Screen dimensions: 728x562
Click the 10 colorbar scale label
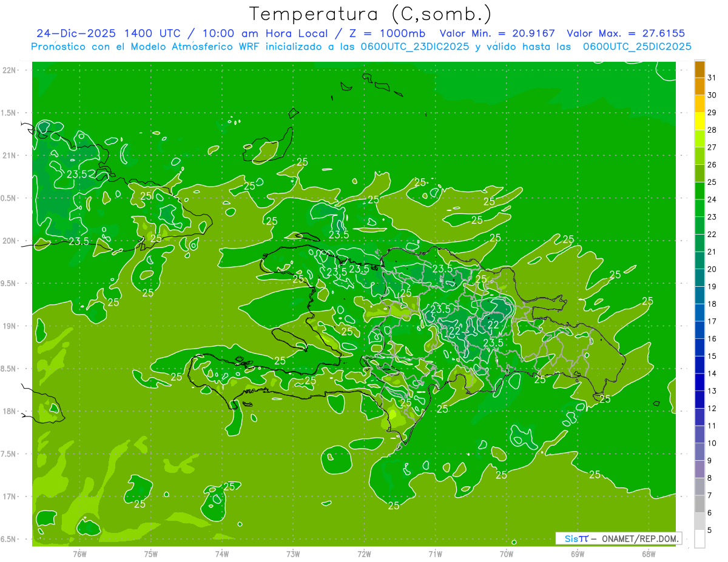coord(712,443)
